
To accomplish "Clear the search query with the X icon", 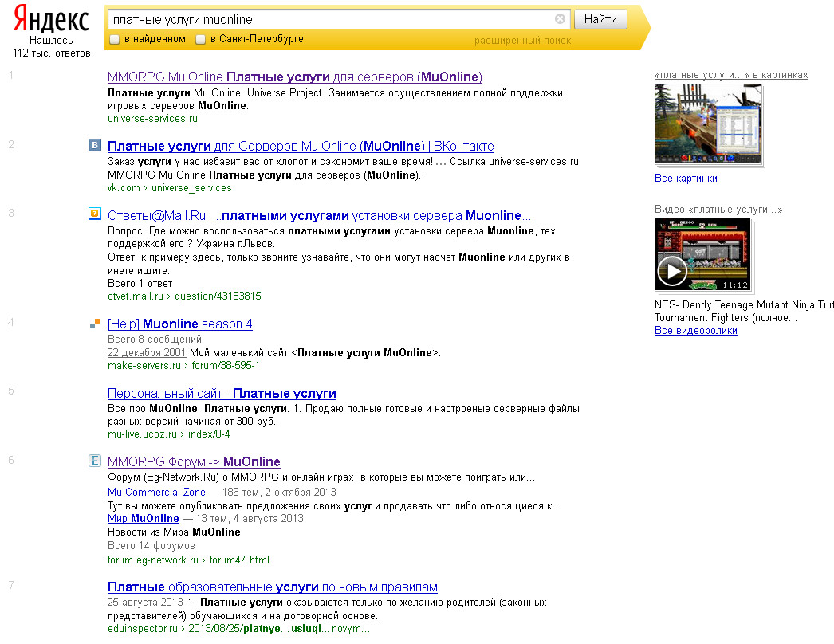I will (560, 19).
